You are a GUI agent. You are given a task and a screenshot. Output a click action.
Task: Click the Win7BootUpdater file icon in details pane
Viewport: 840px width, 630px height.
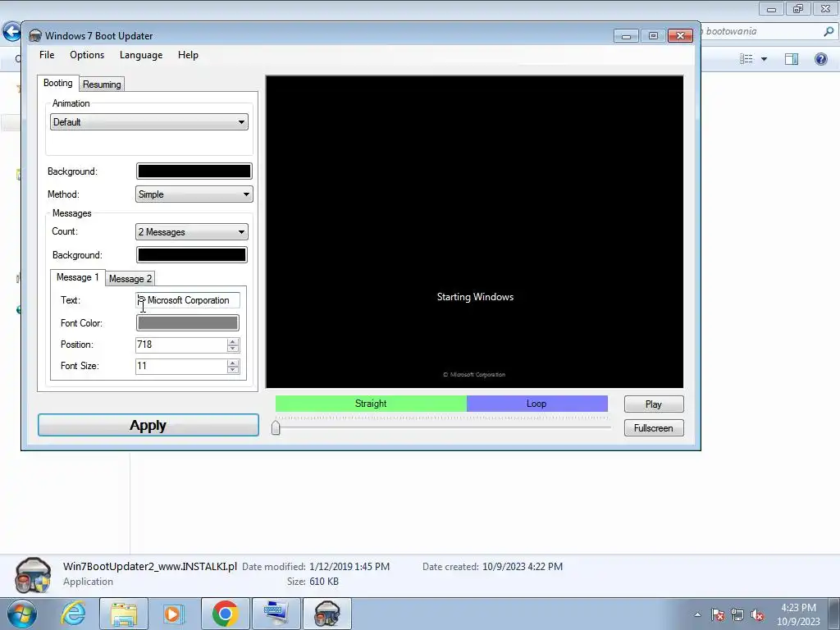coord(33,575)
